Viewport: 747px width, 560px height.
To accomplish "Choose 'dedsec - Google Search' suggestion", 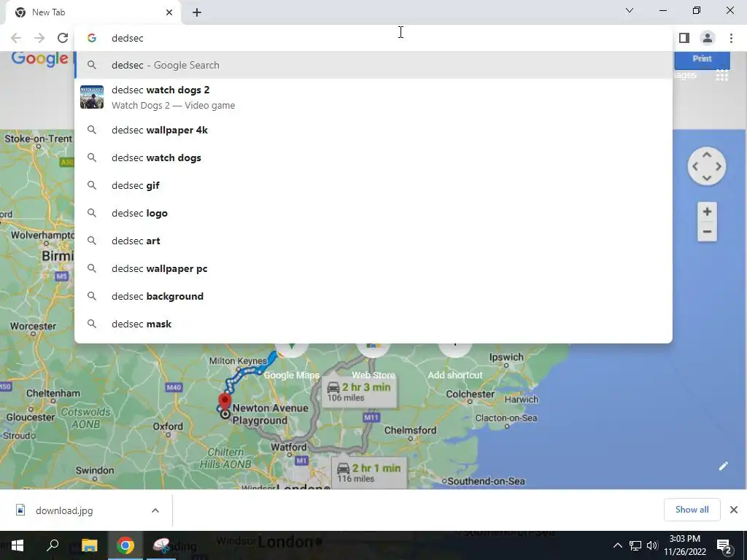I will [x=373, y=65].
